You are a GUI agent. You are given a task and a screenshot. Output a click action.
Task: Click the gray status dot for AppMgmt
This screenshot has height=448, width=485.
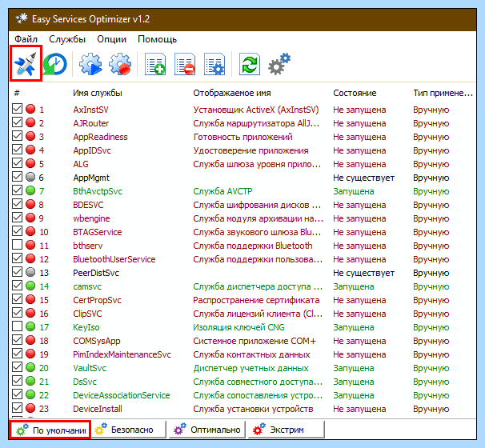pyautogui.click(x=30, y=177)
